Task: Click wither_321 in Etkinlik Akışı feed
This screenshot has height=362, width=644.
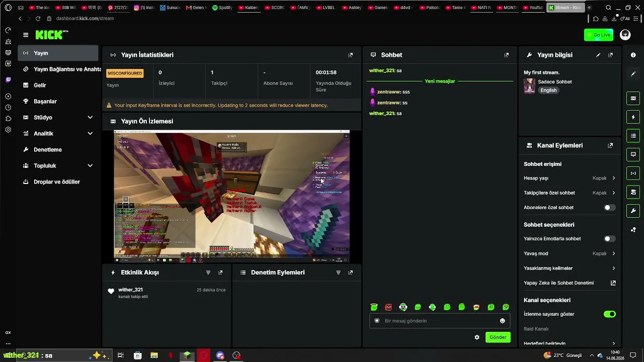Action: (x=130, y=290)
